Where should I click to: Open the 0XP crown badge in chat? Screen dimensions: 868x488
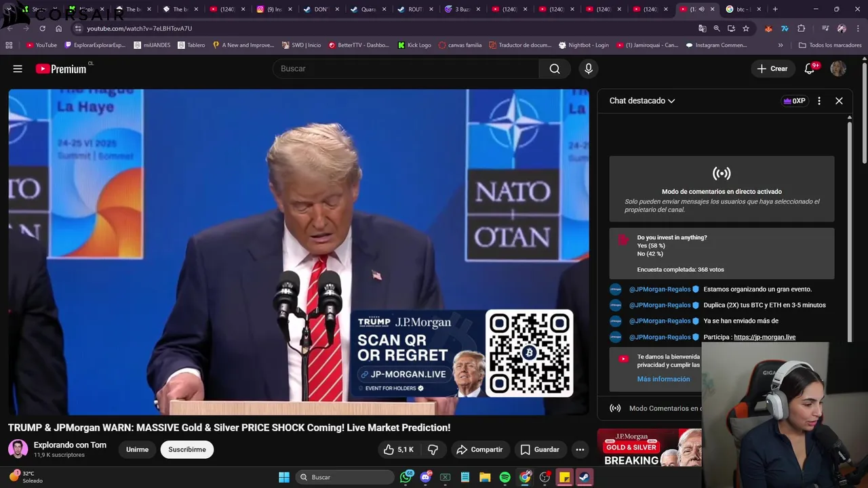795,101
